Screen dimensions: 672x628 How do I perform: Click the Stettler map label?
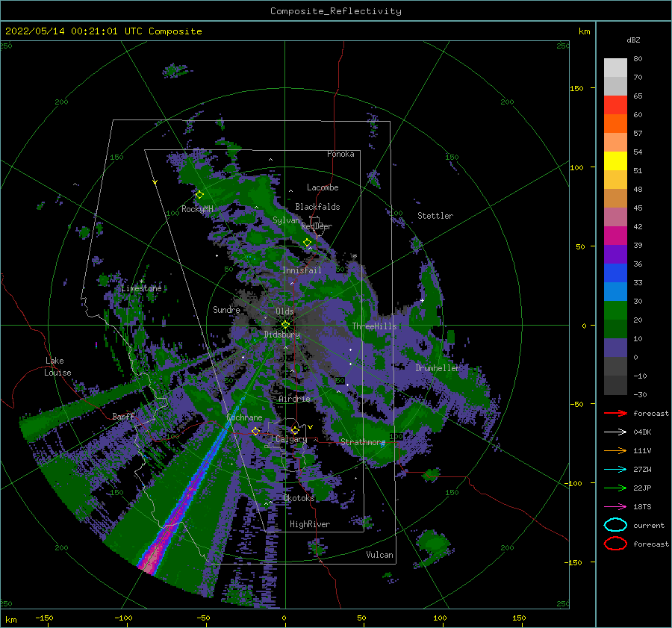435,216
